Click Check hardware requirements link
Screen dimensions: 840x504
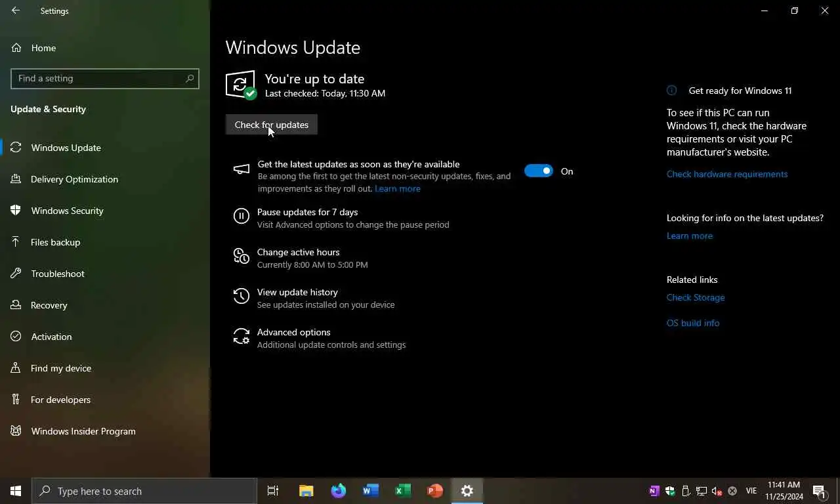pyautogui.click(x=727, y=174)
